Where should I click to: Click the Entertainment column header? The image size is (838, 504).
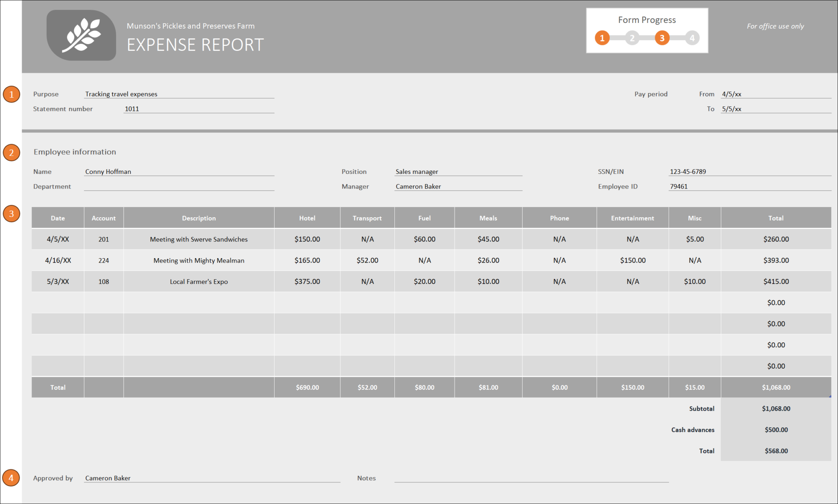point(632,218)
